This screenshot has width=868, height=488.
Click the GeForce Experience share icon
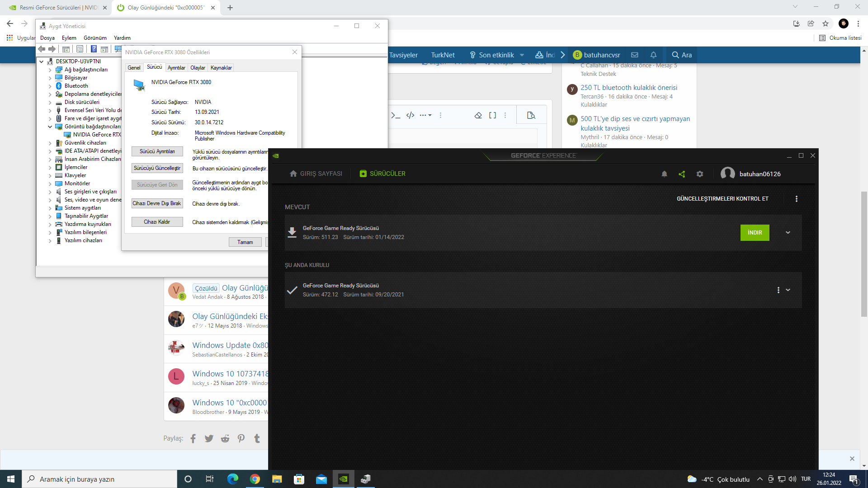click(682, 174)
